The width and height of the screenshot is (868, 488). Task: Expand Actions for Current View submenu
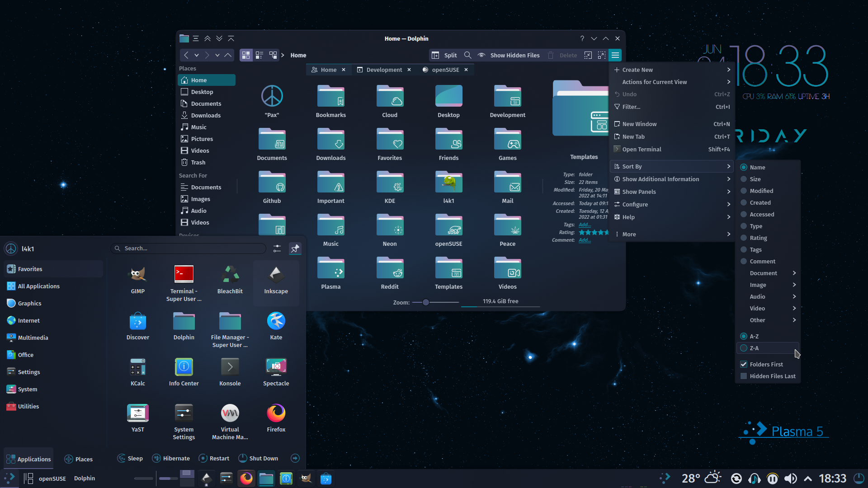(671, 82)
